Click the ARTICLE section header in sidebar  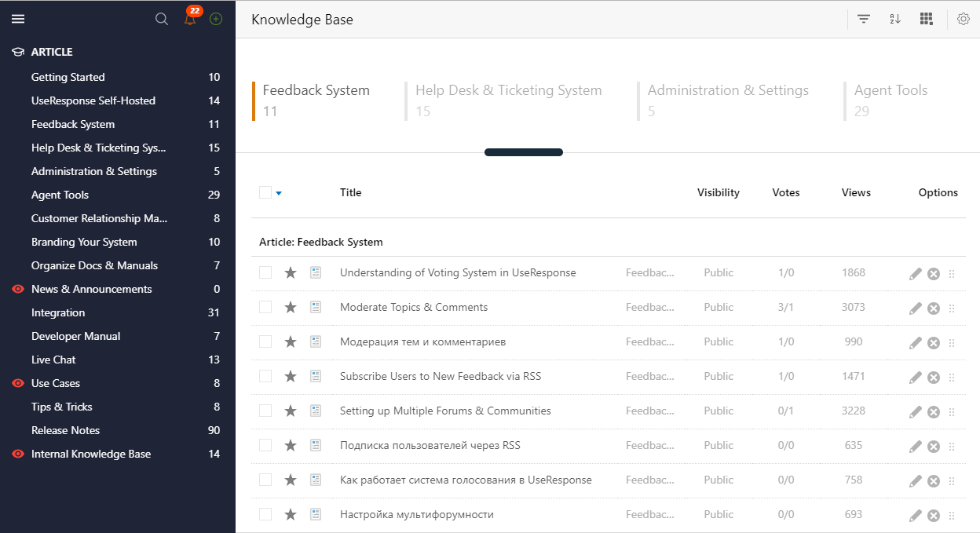pos(52,52)
